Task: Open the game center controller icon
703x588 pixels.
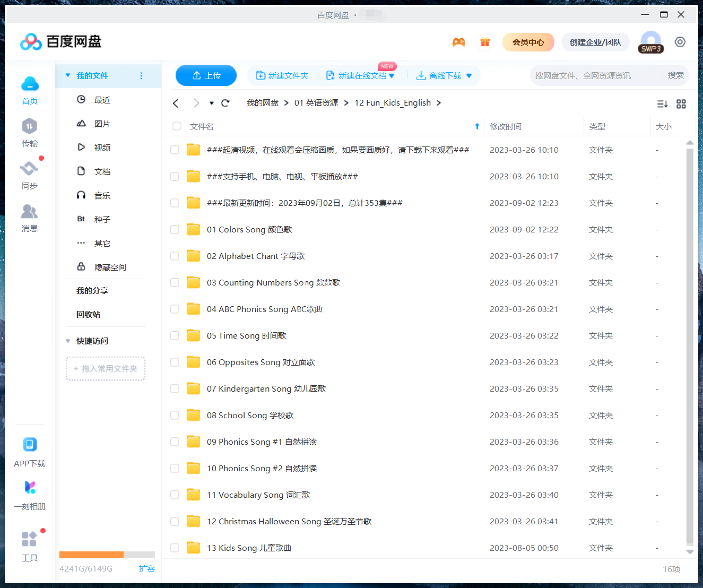Action: pyautogui.click(x=459, y=41)
